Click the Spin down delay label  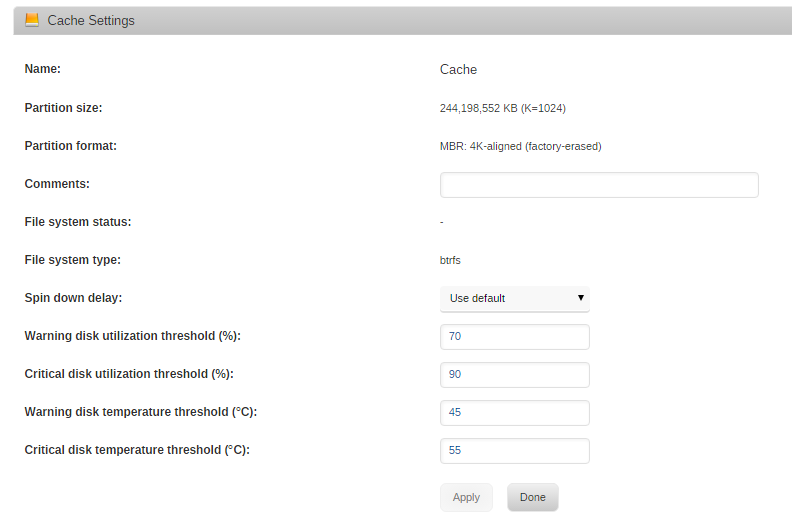[73, 298]
